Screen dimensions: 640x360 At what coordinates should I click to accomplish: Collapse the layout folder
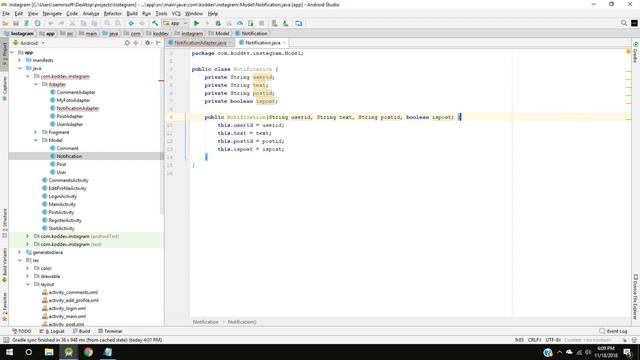pos(28,284)
